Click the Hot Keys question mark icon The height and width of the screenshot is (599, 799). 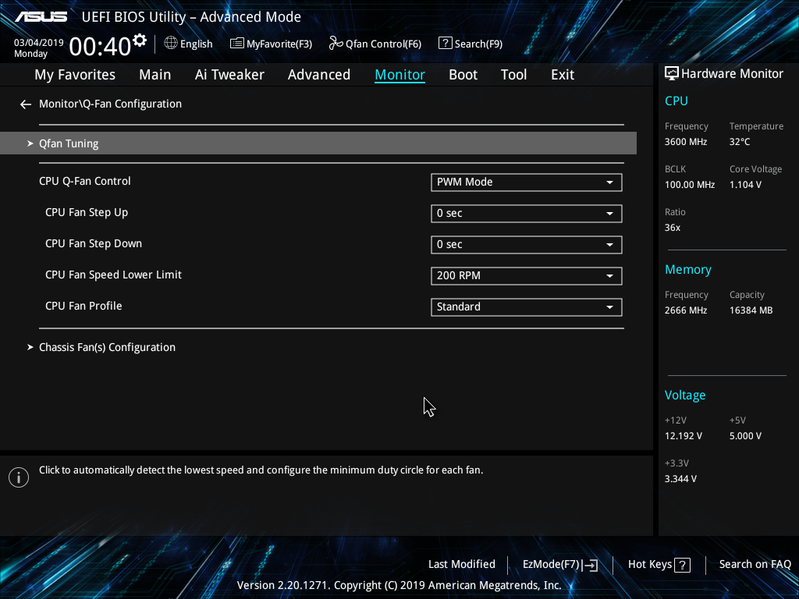[682, 565]
